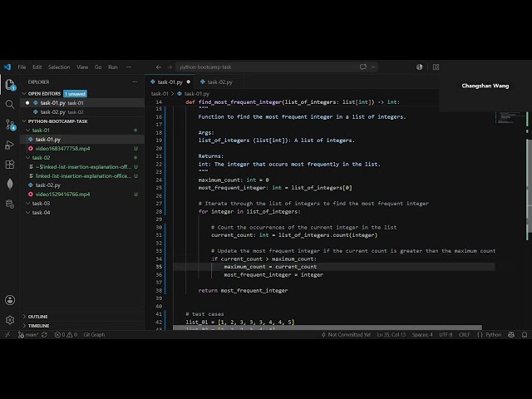Collapse the task-02 folder

pyautogui.click(x=41, y=158)
